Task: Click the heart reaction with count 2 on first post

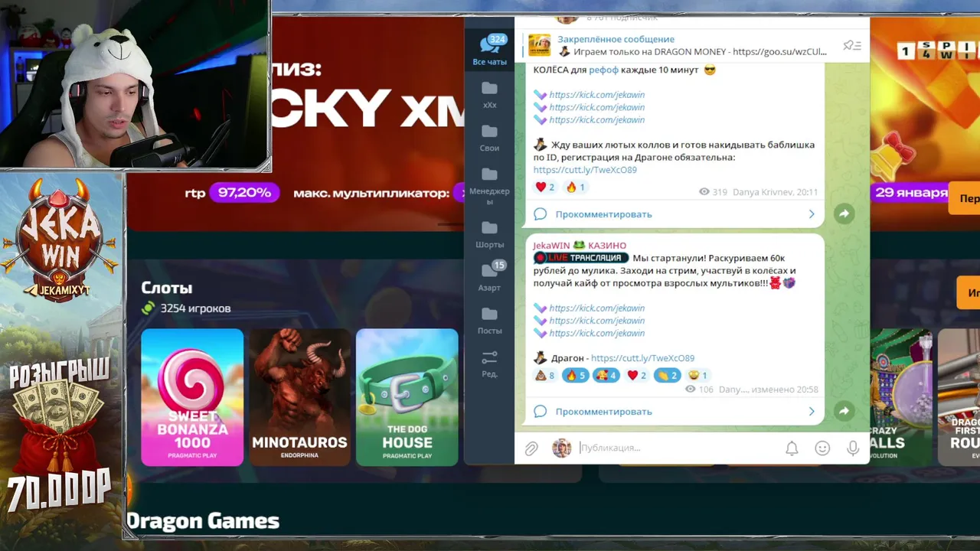Action: pos(544,187)
